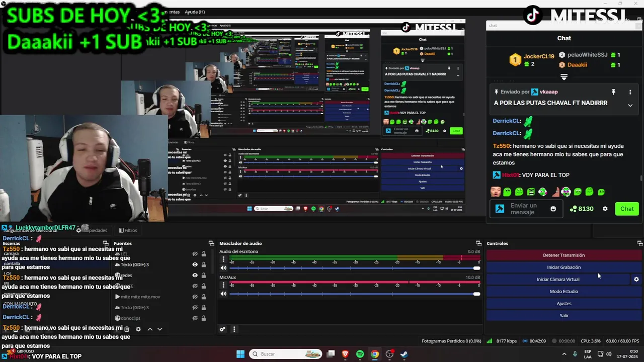
Task: Show hidden system tray icons chevron
Action: click(564, 354)
